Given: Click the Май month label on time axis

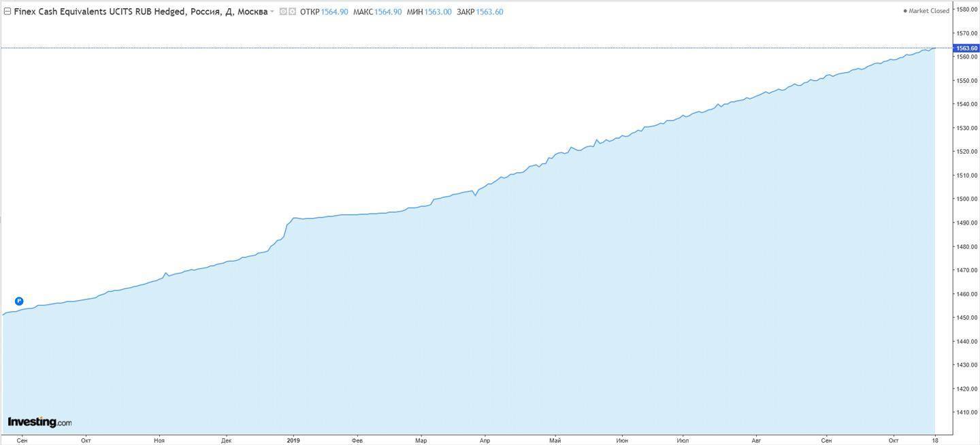Looking at the screenshot, I should 555,440.
